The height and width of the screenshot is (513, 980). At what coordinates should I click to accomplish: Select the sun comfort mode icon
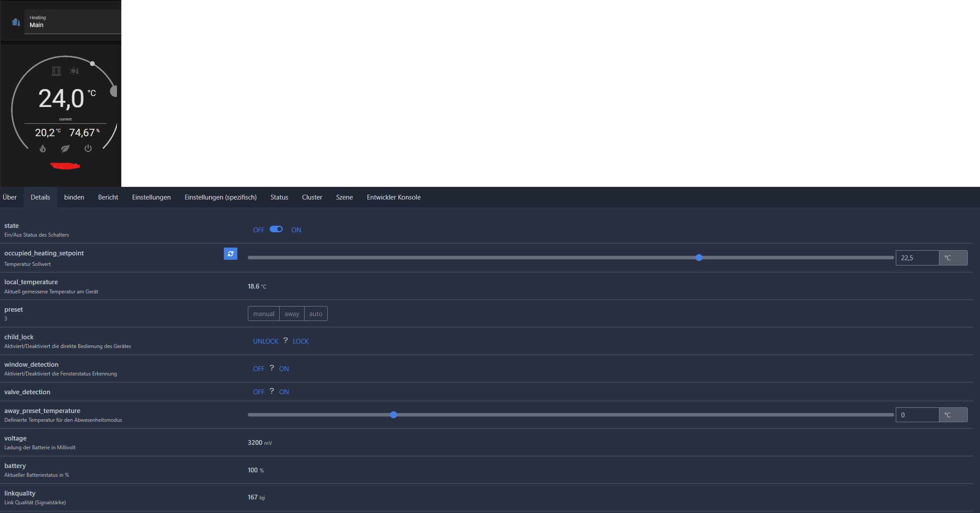point(74,71)
